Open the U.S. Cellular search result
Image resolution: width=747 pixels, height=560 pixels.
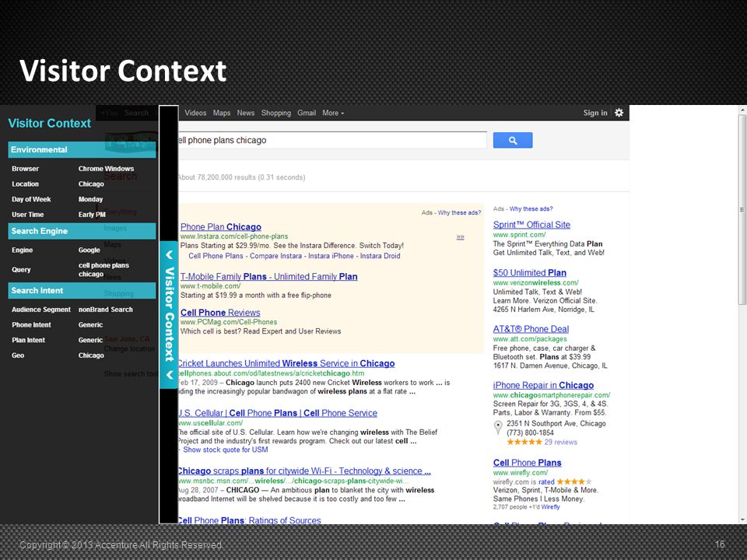click(x=277, y=413)
